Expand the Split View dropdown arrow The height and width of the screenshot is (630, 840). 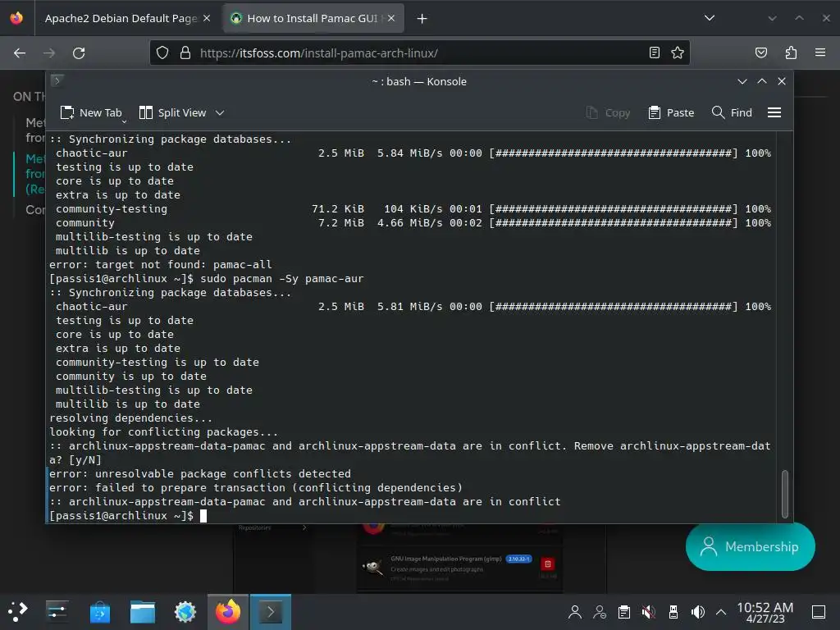coord(220,112)
